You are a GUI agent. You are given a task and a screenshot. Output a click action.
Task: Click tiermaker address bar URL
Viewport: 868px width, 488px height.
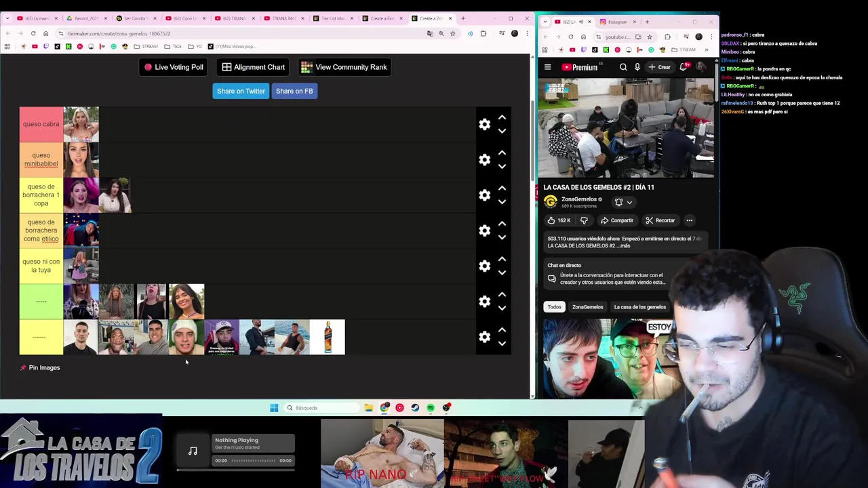click(119, 33)
